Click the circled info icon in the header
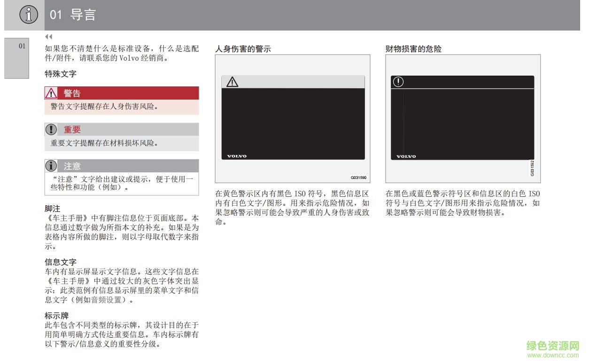 click(x=28, y=15)
